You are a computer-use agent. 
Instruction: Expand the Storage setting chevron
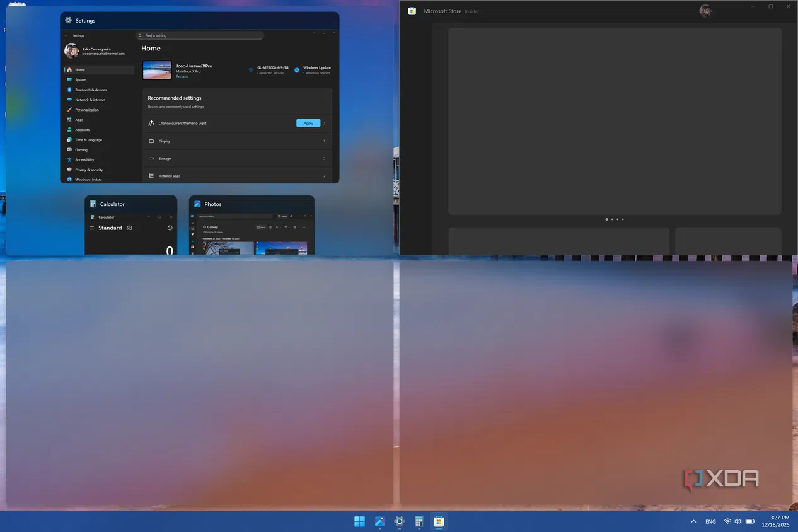pyautogui.click(x=325, y=159)
